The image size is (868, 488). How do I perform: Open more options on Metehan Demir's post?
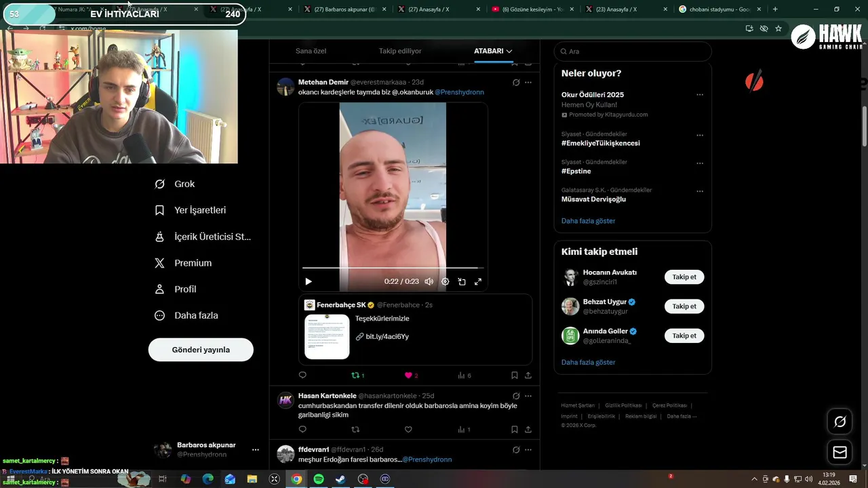pos(528,82)
